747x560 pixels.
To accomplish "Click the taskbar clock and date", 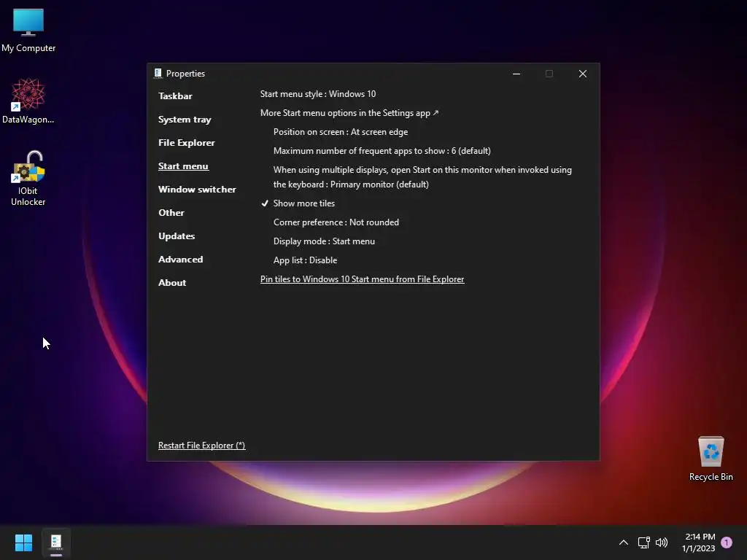I will tap(699, 542).
